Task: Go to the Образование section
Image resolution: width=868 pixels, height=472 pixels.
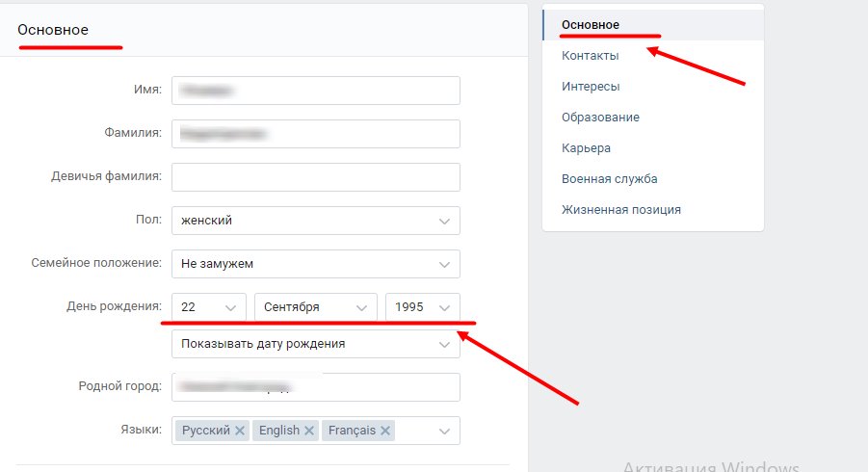Action: pos(600,118)
